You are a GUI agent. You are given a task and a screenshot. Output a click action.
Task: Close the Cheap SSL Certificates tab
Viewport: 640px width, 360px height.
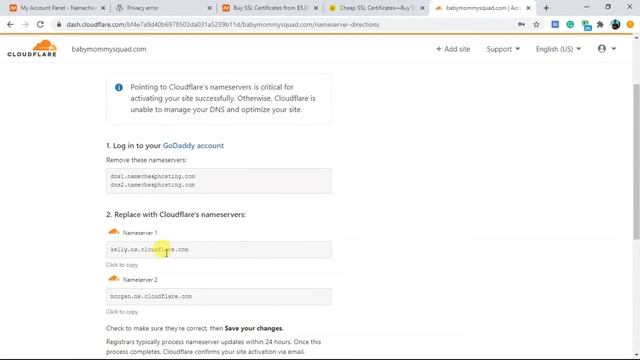(x=422, y=8)
